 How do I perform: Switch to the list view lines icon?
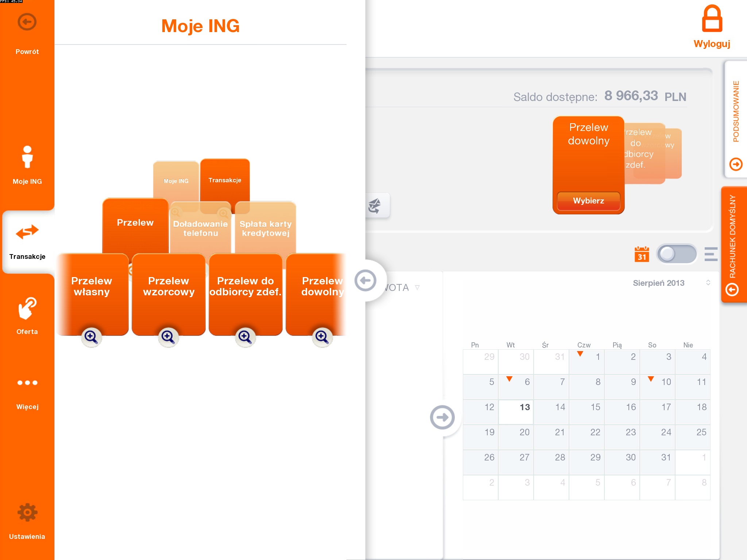click(711, 254)
